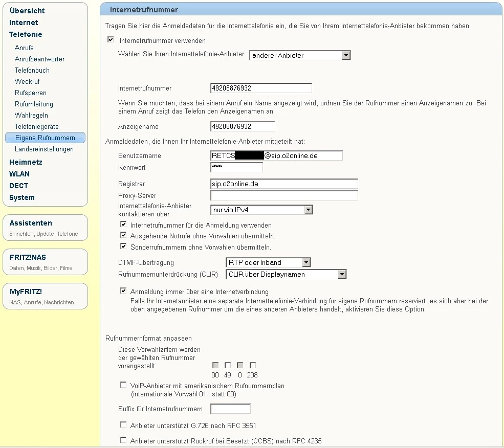Toggle 'Ausgehende Notrufe ohne Vorwahlen übermitteln'

(x=123, y=235)
